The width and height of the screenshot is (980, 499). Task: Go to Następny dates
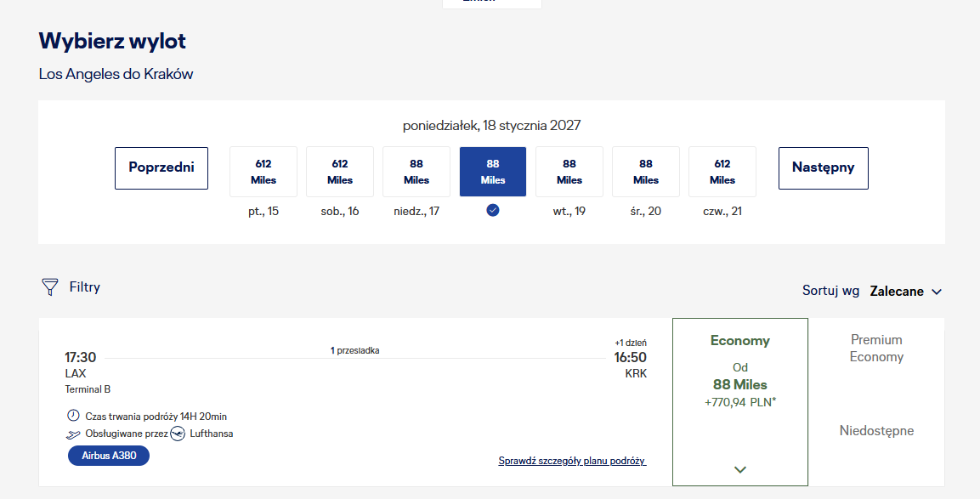point(823,167)
